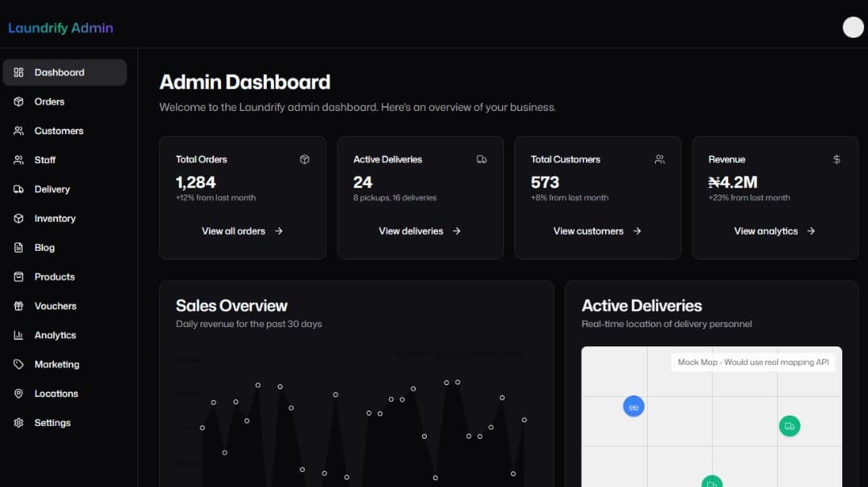Click the Marketing tag icon in sidebar

(18, 364)
